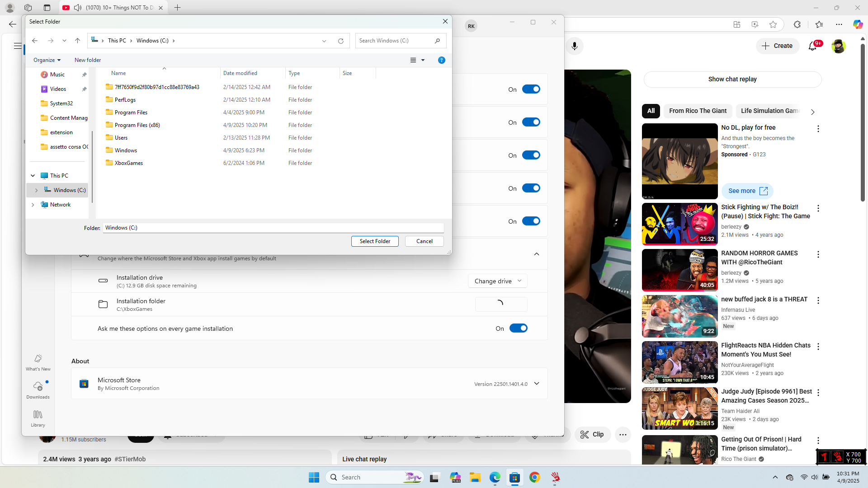Open options for Stick Fighting video
868x488 pixels.
point(818,208)
